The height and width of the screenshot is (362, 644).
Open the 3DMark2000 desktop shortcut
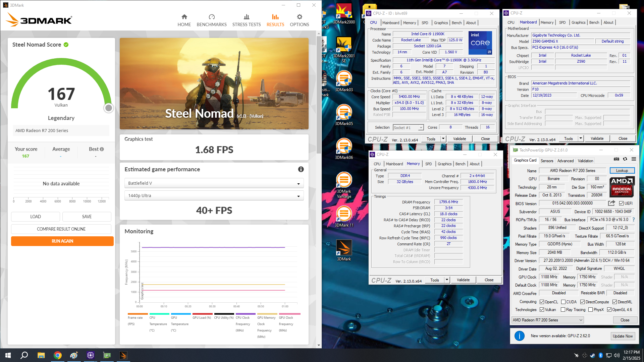click(344, 14)
